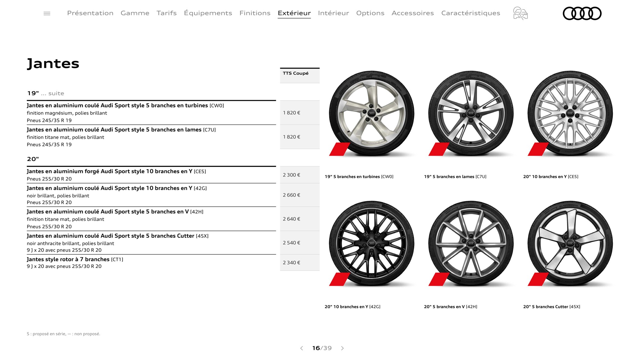Screen dimensions: 644x362
Task: Go to previous page arrow
Action: (302, 348)
